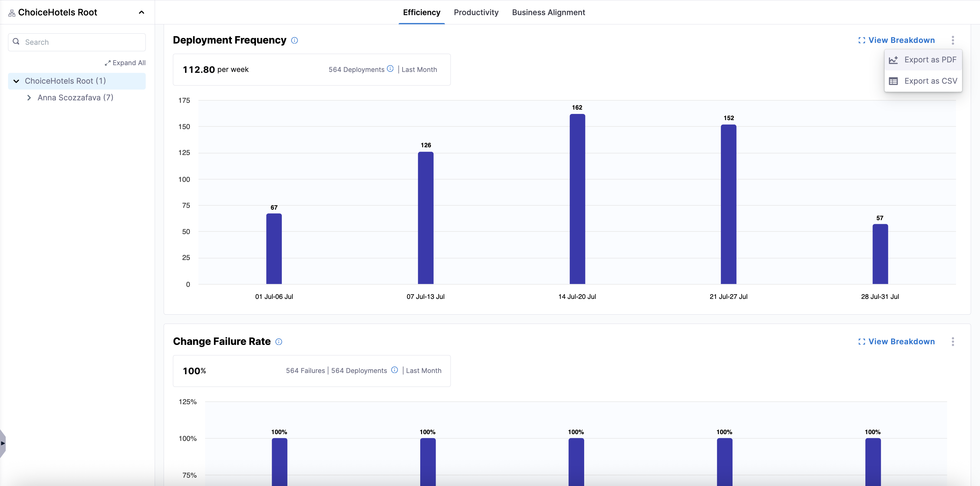Click three-dot menu of Deployment Frequency
980x486 pixels.
tap(953, 40)
